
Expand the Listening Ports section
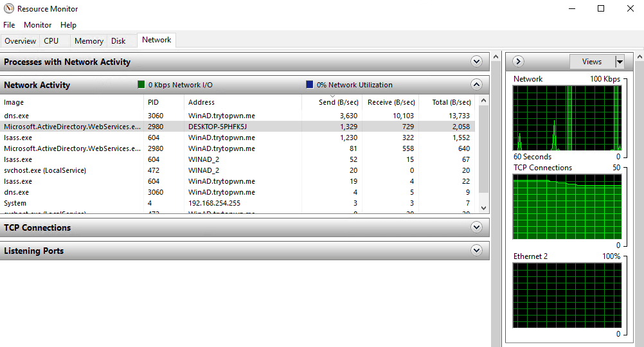tap(476, 250)
